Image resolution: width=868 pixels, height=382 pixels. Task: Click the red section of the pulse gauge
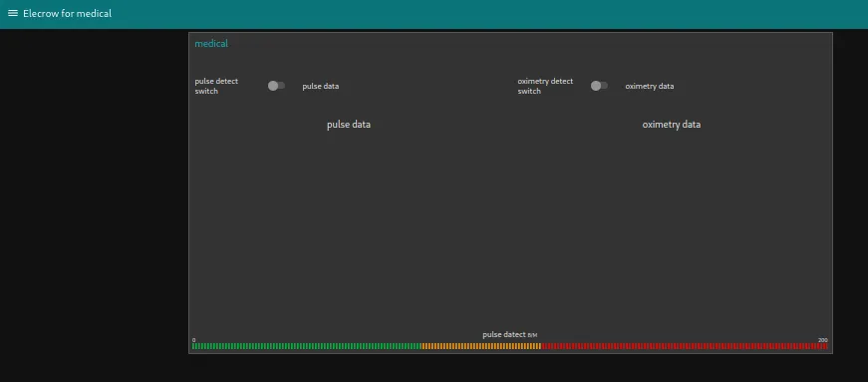[x=685, y=346]
